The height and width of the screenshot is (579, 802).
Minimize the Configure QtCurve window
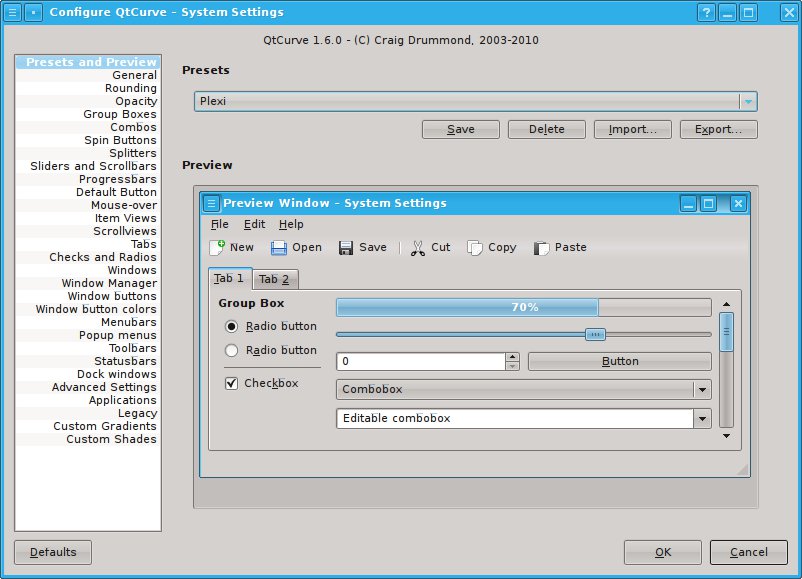(727, 12)
